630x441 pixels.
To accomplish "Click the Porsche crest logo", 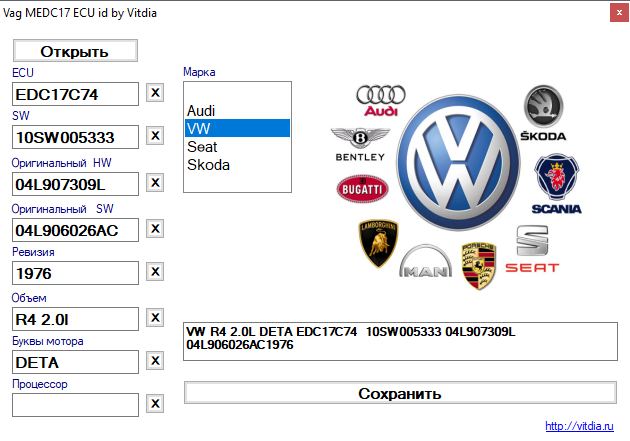I will (478, 265).
